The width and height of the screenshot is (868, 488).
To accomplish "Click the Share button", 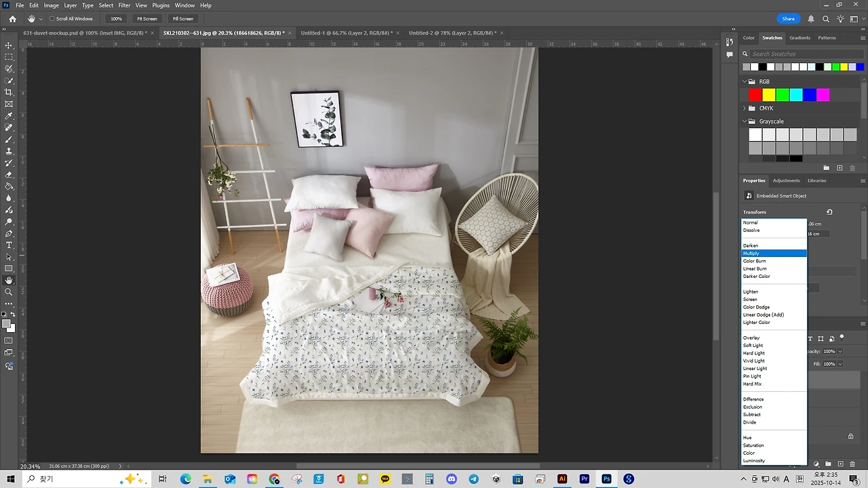I will tap(788, 18).
